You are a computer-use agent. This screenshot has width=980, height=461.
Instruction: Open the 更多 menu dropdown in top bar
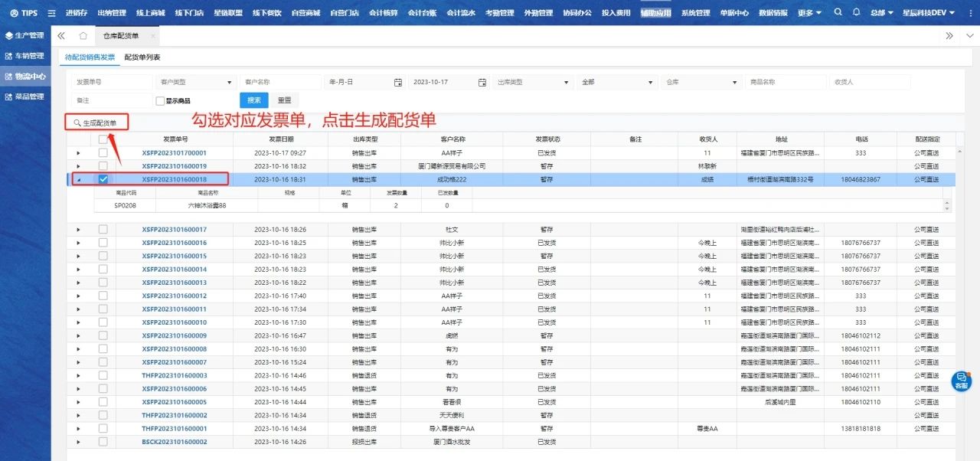(809, 13)
